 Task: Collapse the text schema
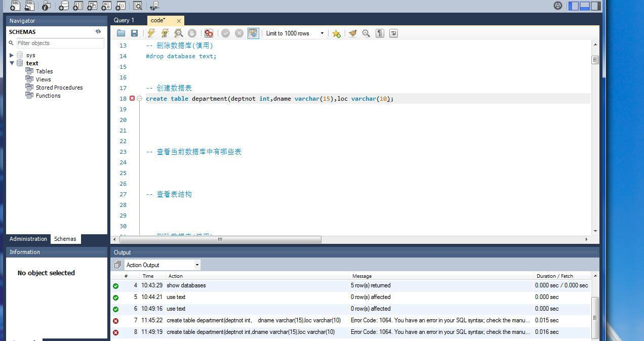click(x=12, y=63)
